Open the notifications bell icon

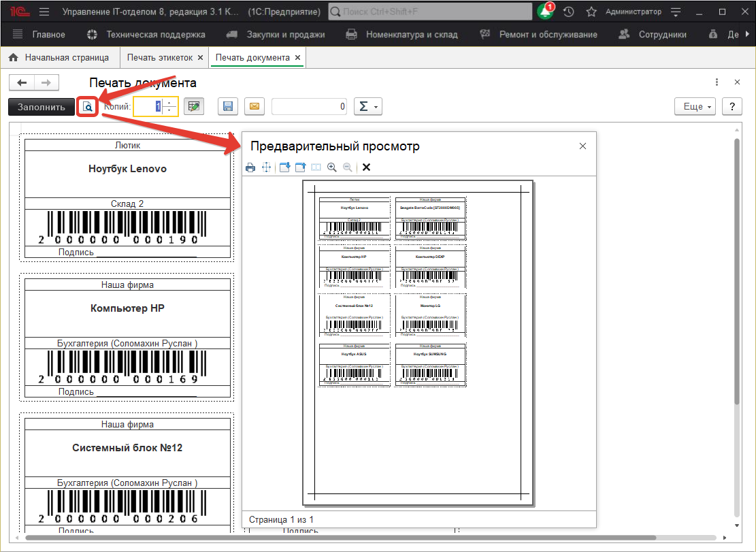click(545, 12)
